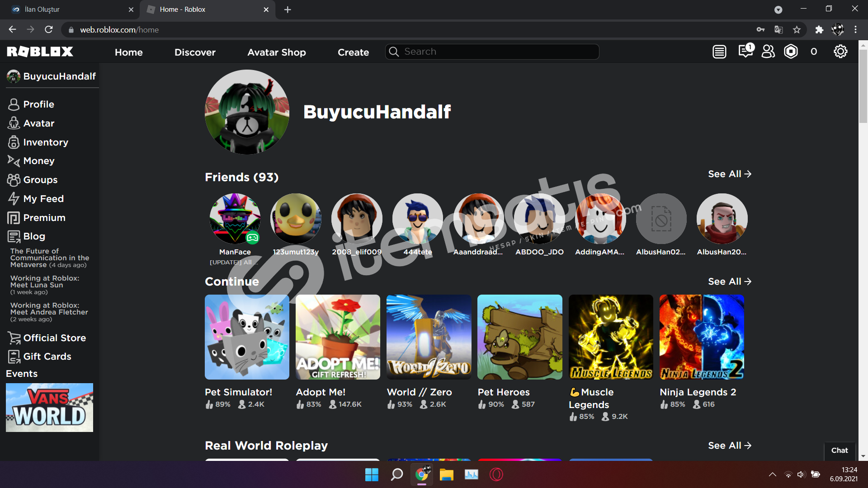Open friend 444tete's avatar

[x=418, y=219]
